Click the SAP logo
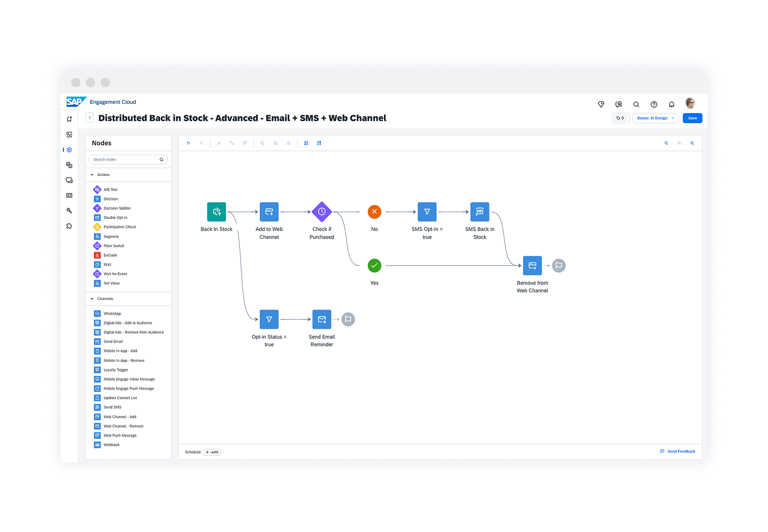768x532 pixels. [76, 102]
